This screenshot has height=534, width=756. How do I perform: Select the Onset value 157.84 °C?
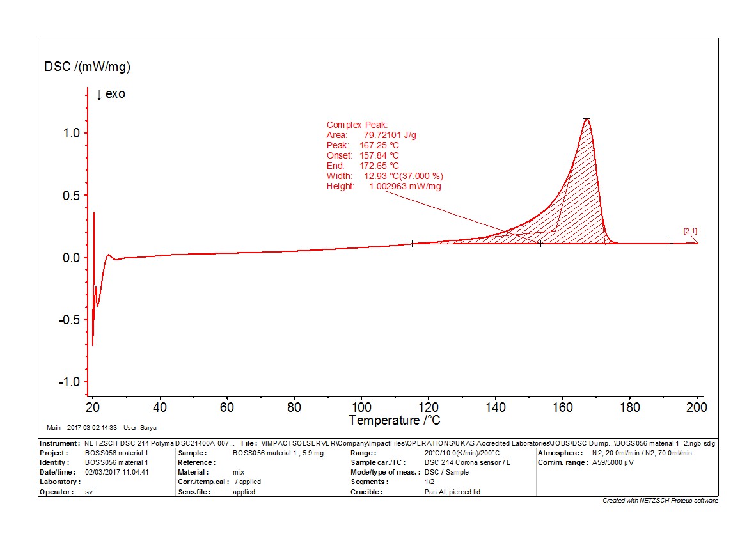coord(379,155)
